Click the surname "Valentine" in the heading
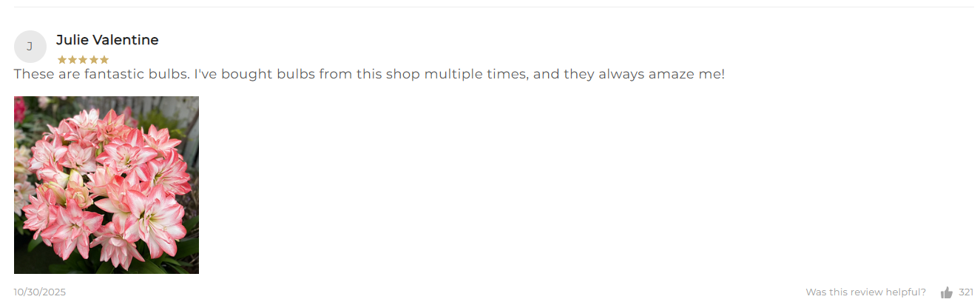 (x=126, y=40)
